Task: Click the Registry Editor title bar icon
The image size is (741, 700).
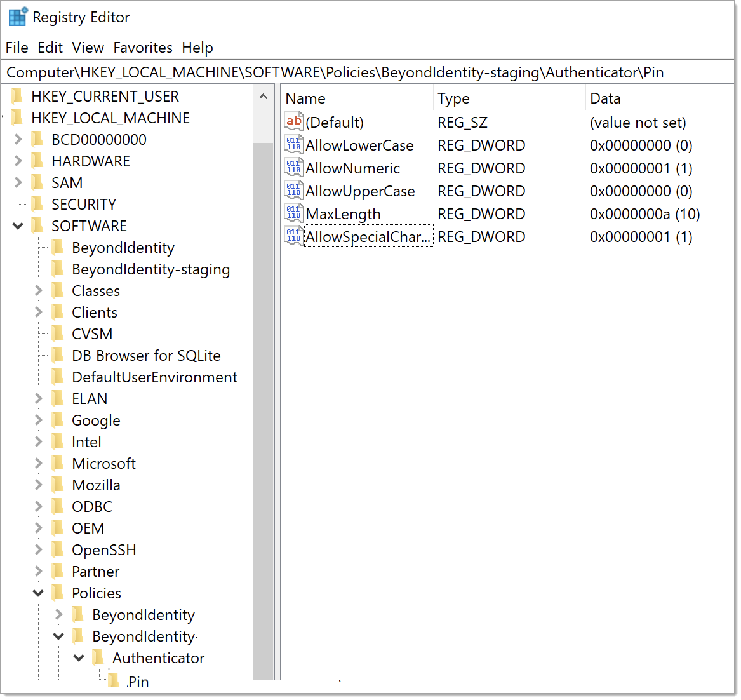Action: (18, 16)
